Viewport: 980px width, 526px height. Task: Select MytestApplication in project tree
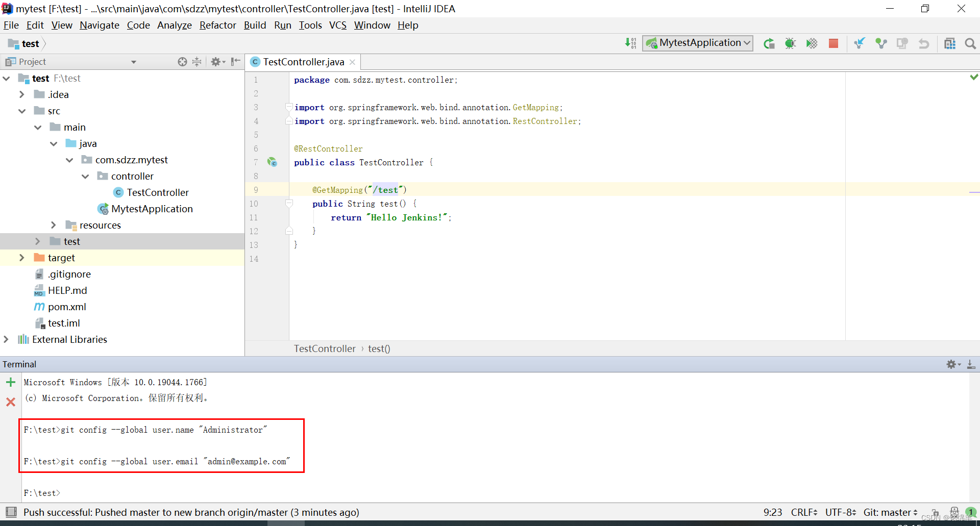tap(152, 209)
